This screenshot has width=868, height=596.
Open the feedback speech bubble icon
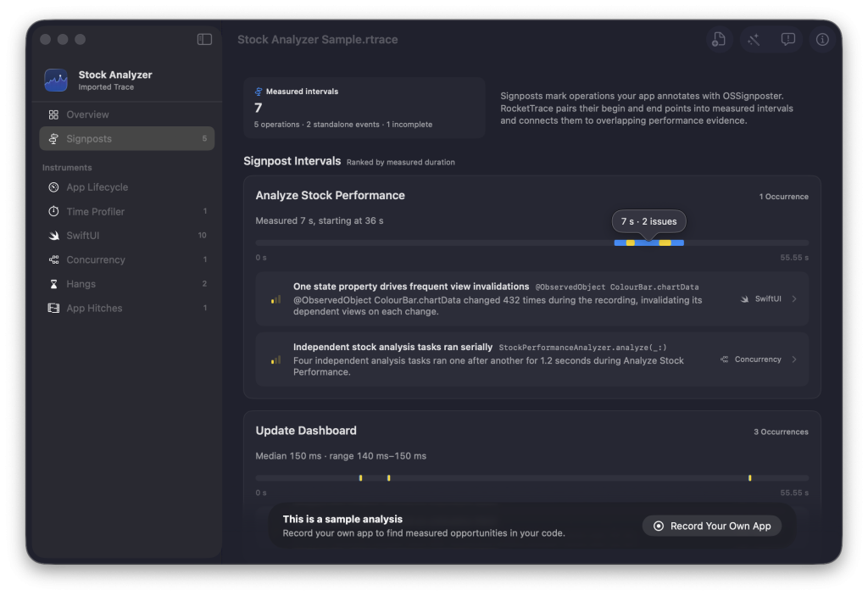(787, 39)
